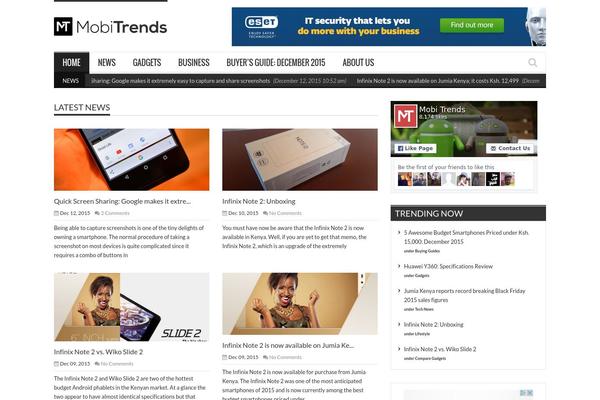Open the Infinix Note 2 box thumbnail image
Screen dimensions: 600x400
coord(300,160)
